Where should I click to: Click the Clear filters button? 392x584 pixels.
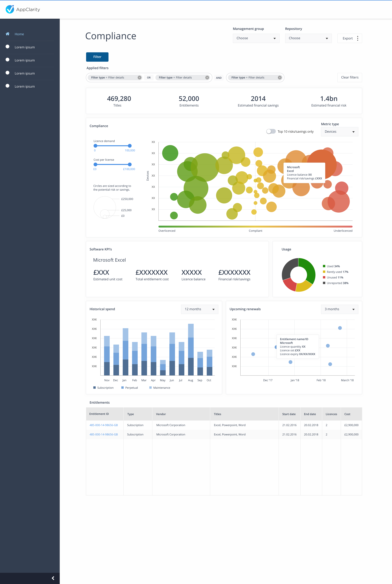350,77
